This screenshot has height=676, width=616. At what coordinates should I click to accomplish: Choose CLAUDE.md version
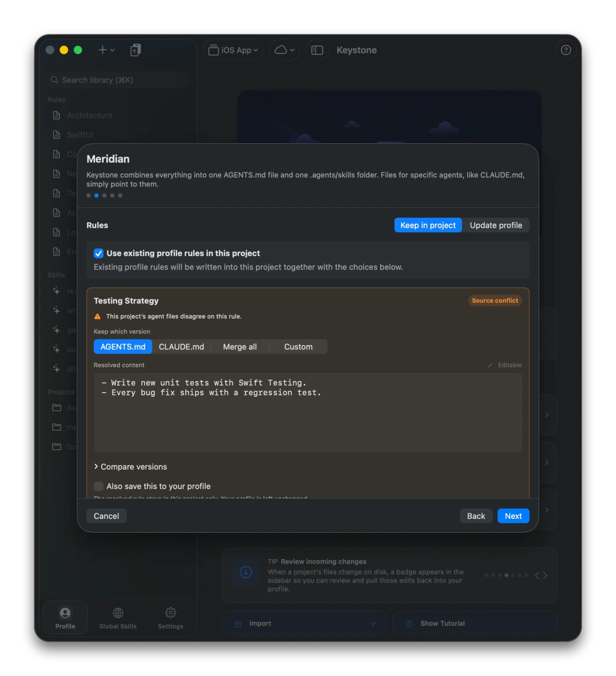tap(181, 347)
